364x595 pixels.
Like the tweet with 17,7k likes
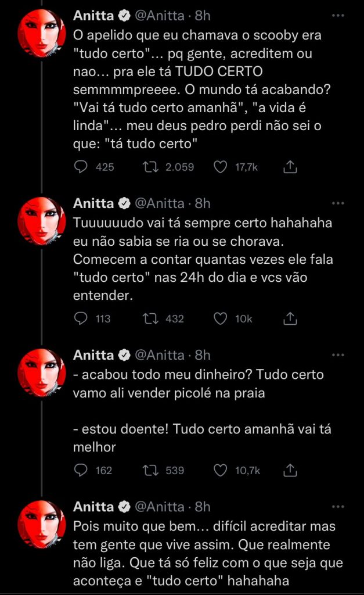220,167
